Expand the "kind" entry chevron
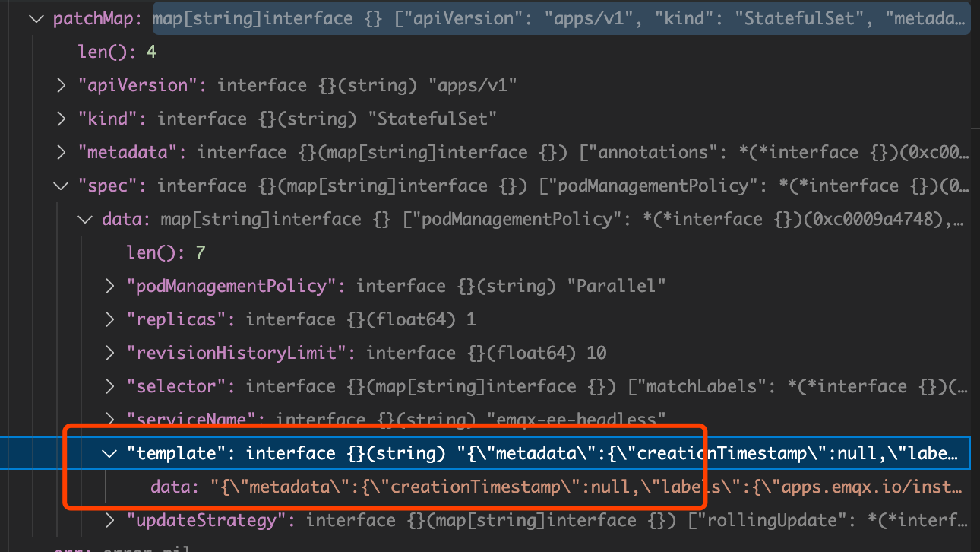 pyautogui.click(x=62, y=119)
